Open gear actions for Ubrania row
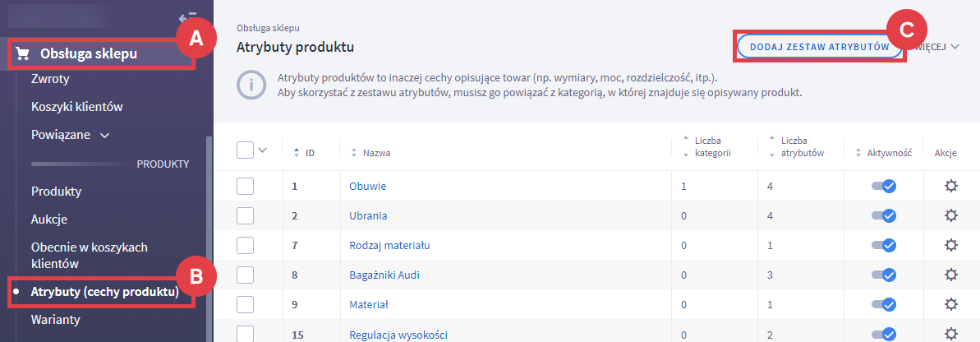Viewport: 980px width, 342px height. [951, 215]
